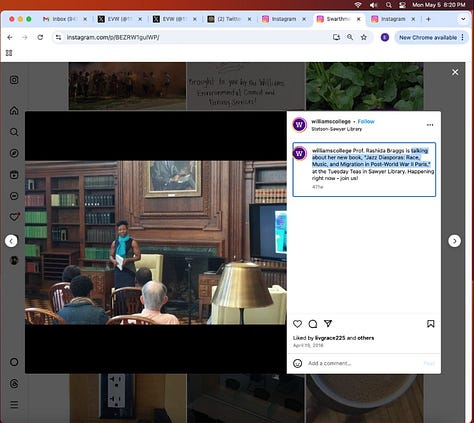Follow williamscollege
474x423 pixels.
point(366,121)
